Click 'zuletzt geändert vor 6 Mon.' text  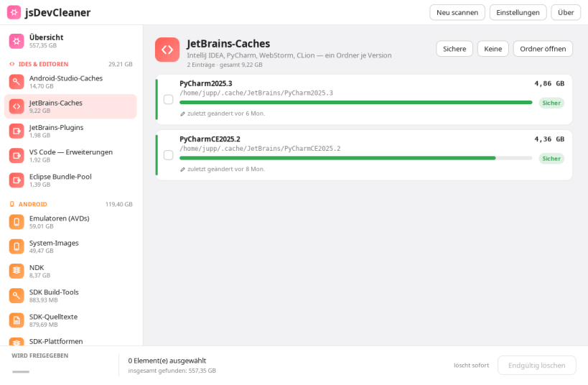tap(226, 113)
